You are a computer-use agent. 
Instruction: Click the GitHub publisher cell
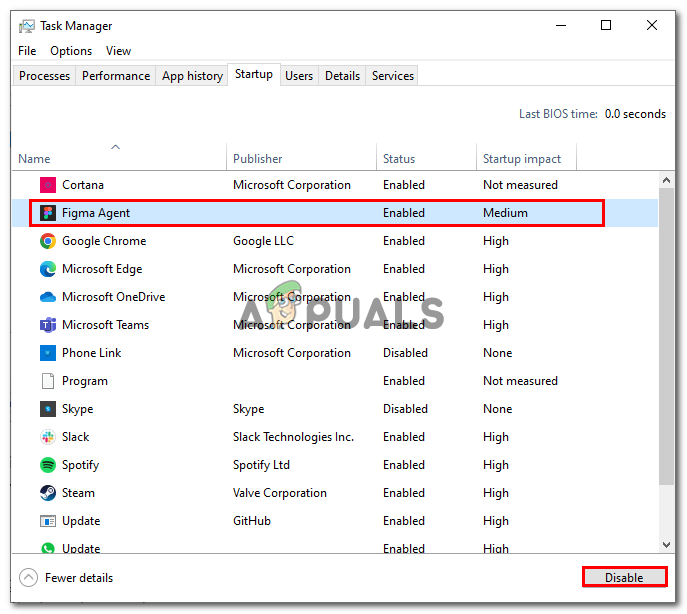(251, 521)
